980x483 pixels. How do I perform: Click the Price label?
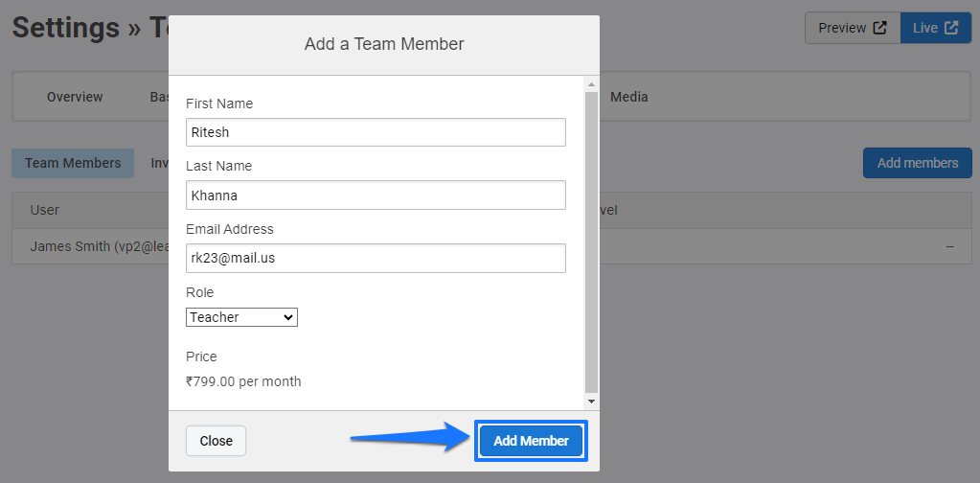point(201,356)
